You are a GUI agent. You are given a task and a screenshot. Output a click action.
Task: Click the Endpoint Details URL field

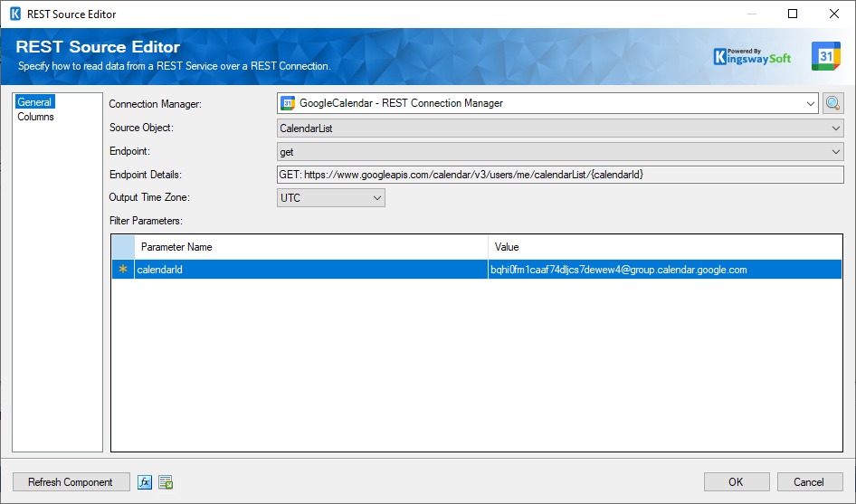pyautogui.click(x=560, y=175)
